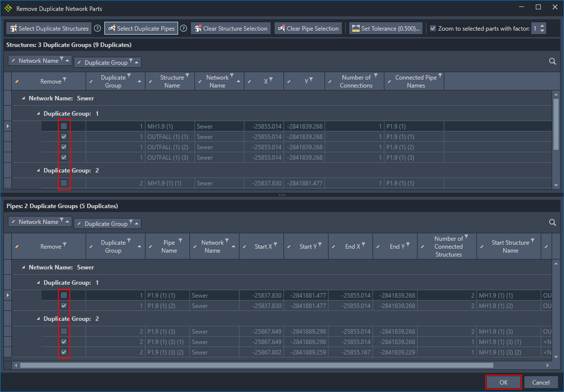
Task: Click scroll-right arrow of Pipes horizontal scrollbar
Action: pyautogui.click(x=548, y=365)
